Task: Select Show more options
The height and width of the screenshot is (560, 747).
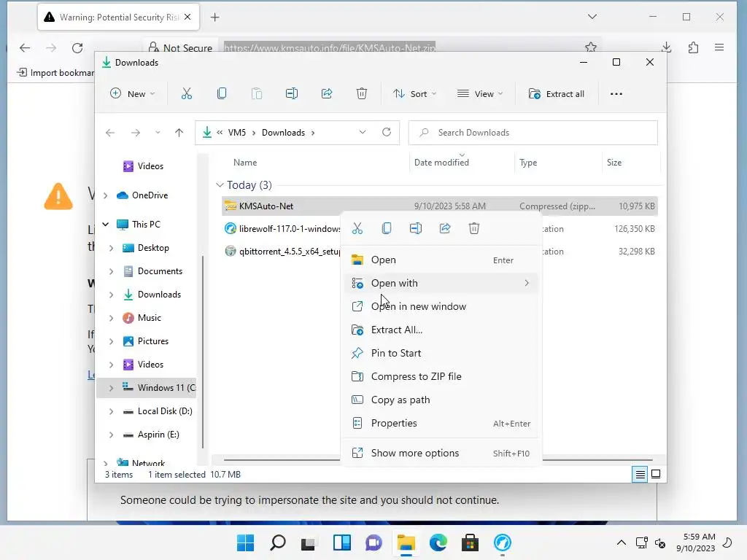Action: (441, 453)
